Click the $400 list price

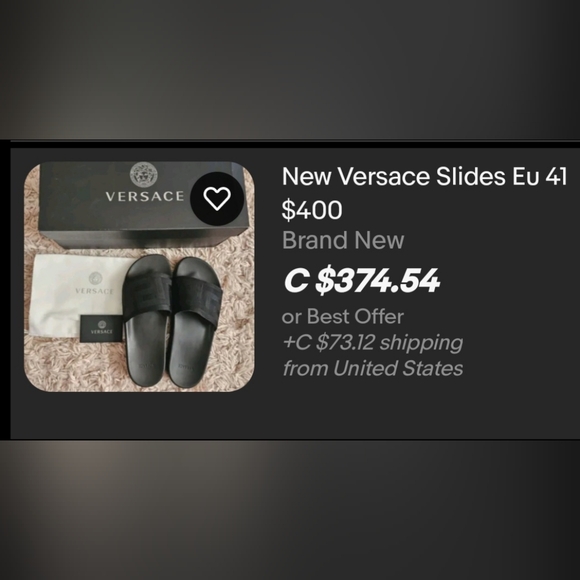click(312, 210)
